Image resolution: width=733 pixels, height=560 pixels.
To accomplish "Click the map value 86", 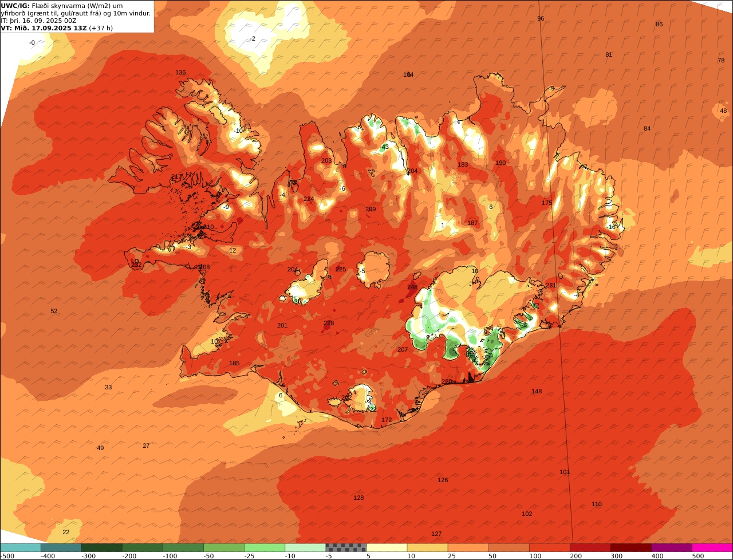I will coord(659,24).
